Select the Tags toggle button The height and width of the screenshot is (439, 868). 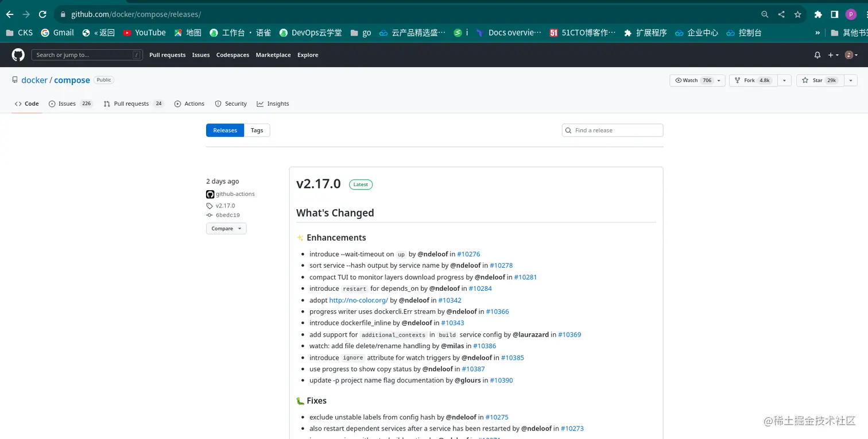tap(257, 130)
